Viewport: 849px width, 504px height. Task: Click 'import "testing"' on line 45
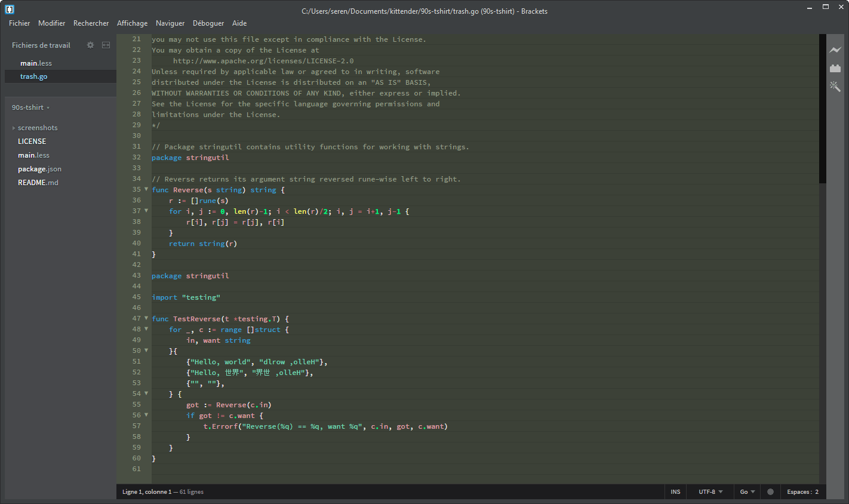tap(186, 297)
